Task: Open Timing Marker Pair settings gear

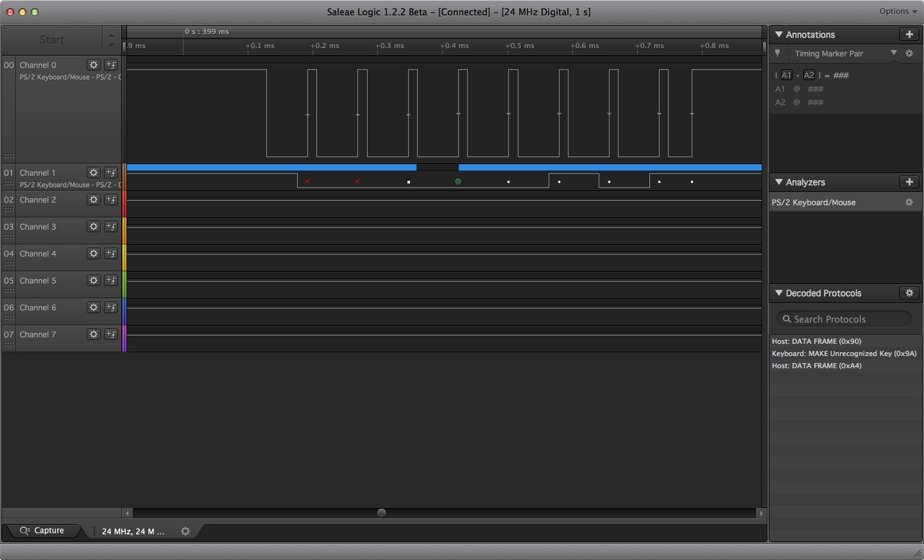Action: coord(909,54)
